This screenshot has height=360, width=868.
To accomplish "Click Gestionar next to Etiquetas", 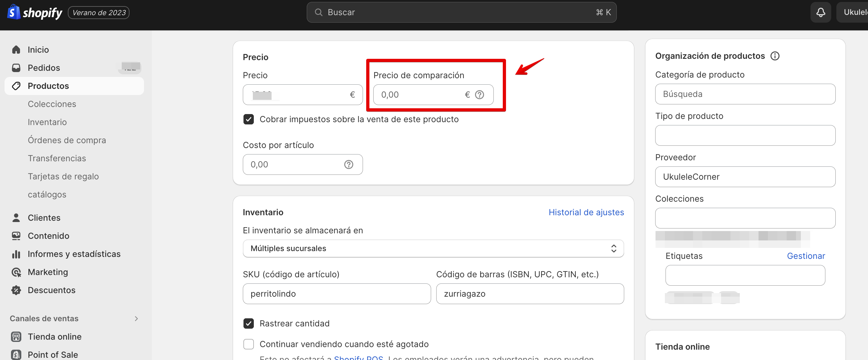I will [x=805, y=256].
